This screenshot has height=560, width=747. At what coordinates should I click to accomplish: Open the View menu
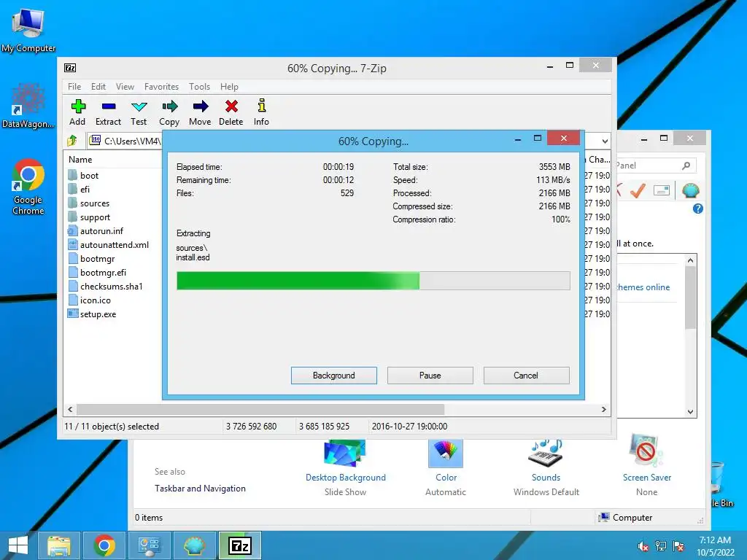[x=125, y=87]
